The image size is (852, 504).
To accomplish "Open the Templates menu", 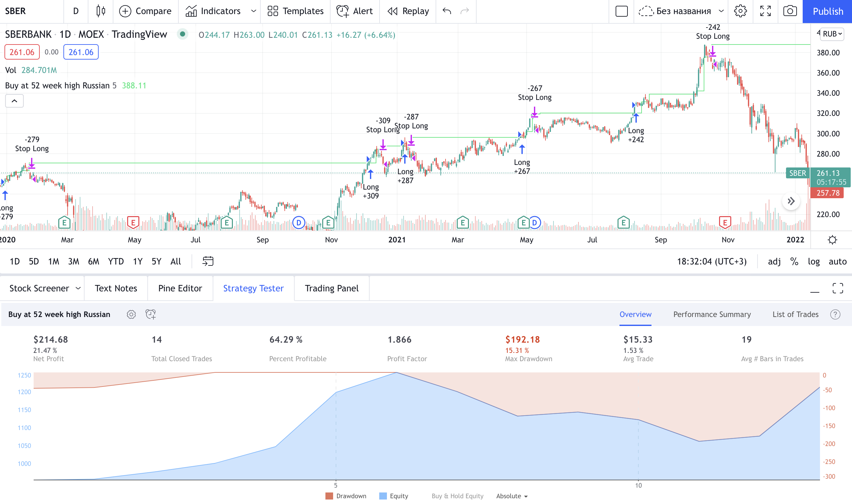I will pyautogui.click(x=295, y=11).
